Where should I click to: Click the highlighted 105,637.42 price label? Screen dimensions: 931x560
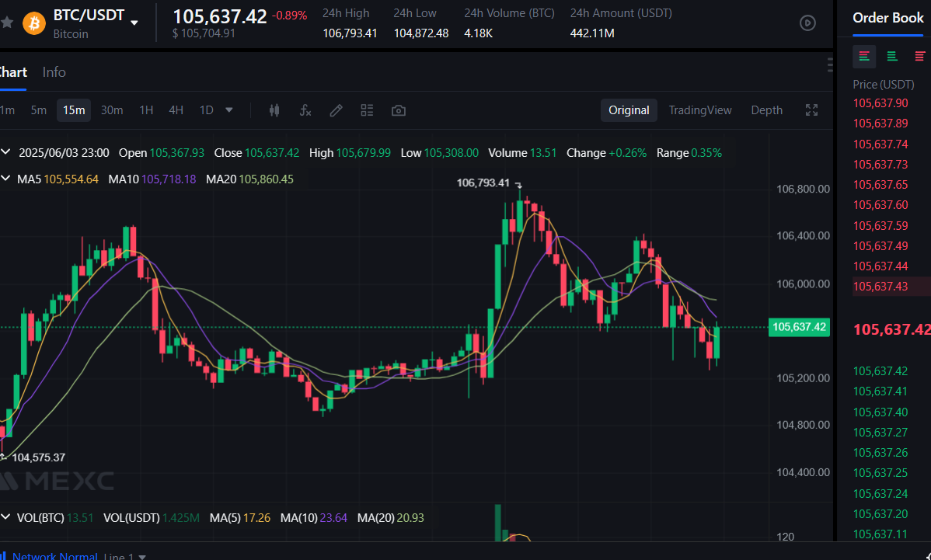799,327
